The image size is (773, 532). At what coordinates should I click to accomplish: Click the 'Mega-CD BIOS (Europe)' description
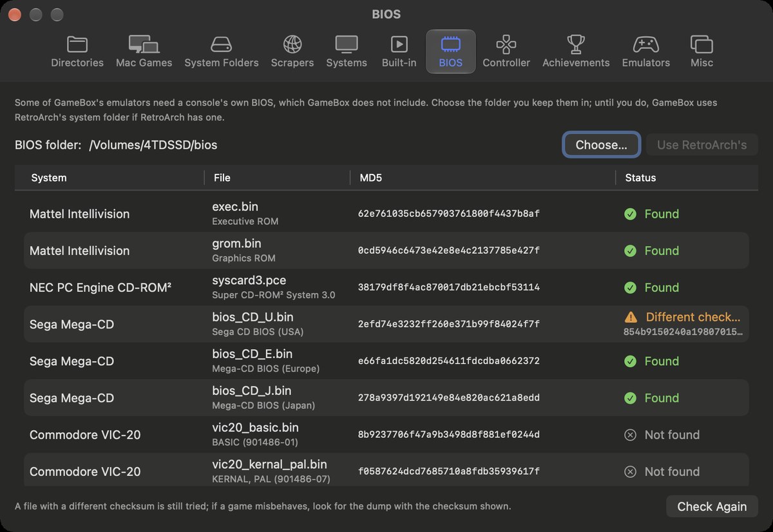click(x=266, y=369)
